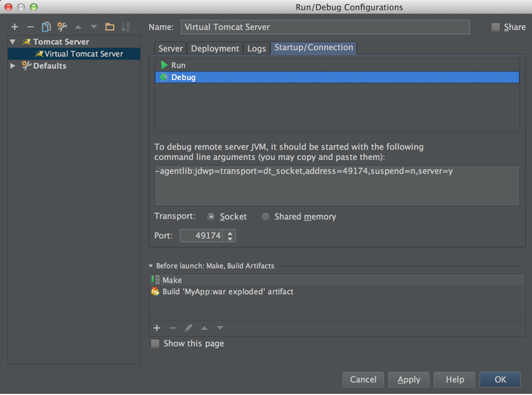Select Shared memory transport option
Image resolution: width=532 pixels, height=395 pixels.
pyautogui.click(x=265, y=217)
